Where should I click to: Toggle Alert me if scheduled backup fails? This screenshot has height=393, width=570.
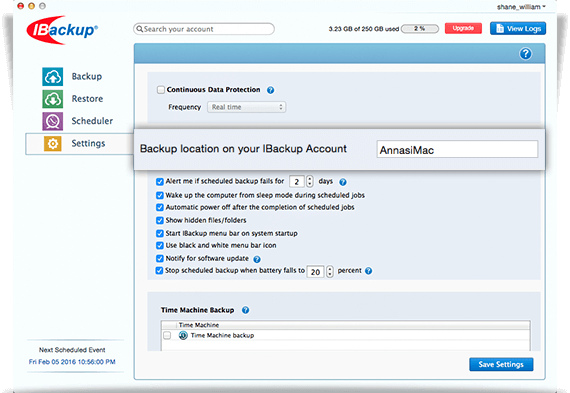160,181
